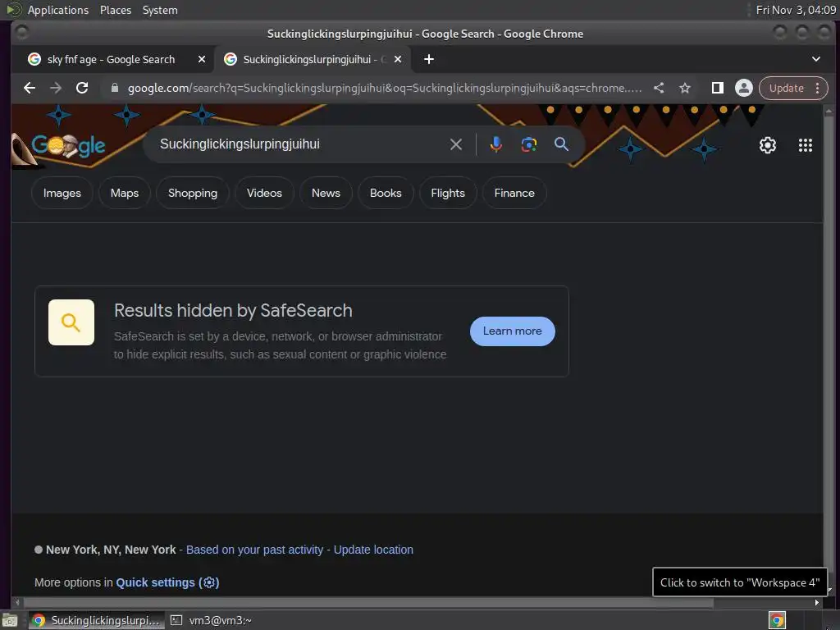This screenshot has width=840, height=630.
Task: Filter results by Books
Action: pos(386,193)
